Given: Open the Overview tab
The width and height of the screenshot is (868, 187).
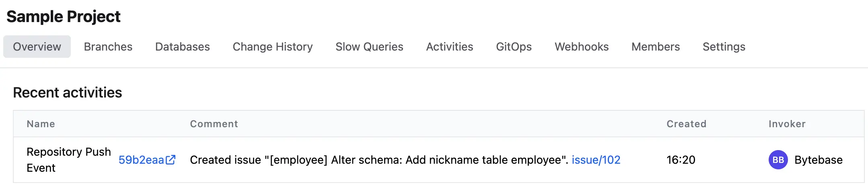Looking at the screenshot, I should tap(37, 47).
